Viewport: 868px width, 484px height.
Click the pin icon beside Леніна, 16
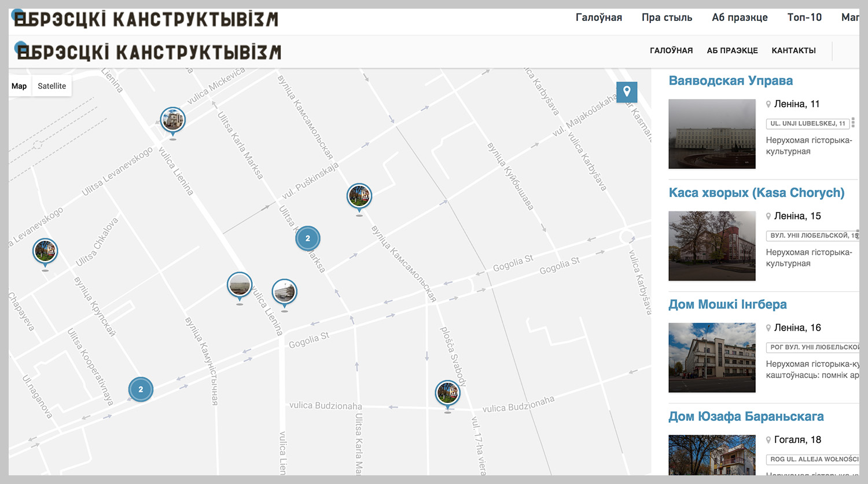768,328
